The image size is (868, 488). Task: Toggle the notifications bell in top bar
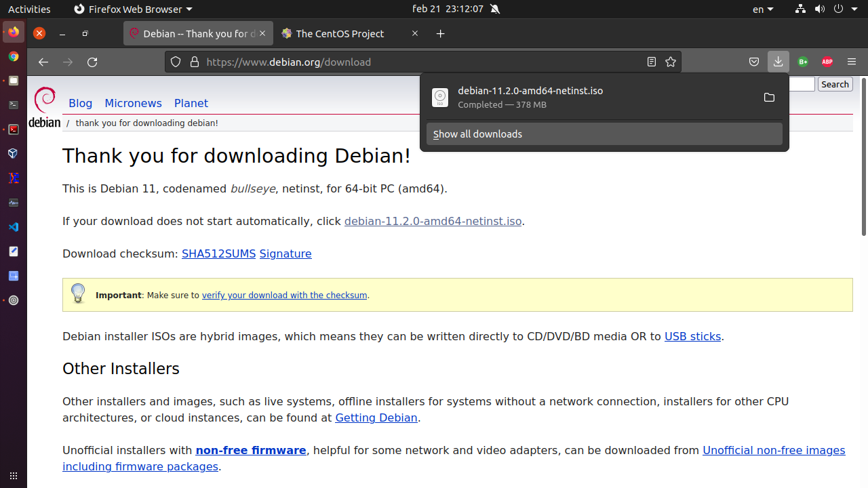click(495, 9)
